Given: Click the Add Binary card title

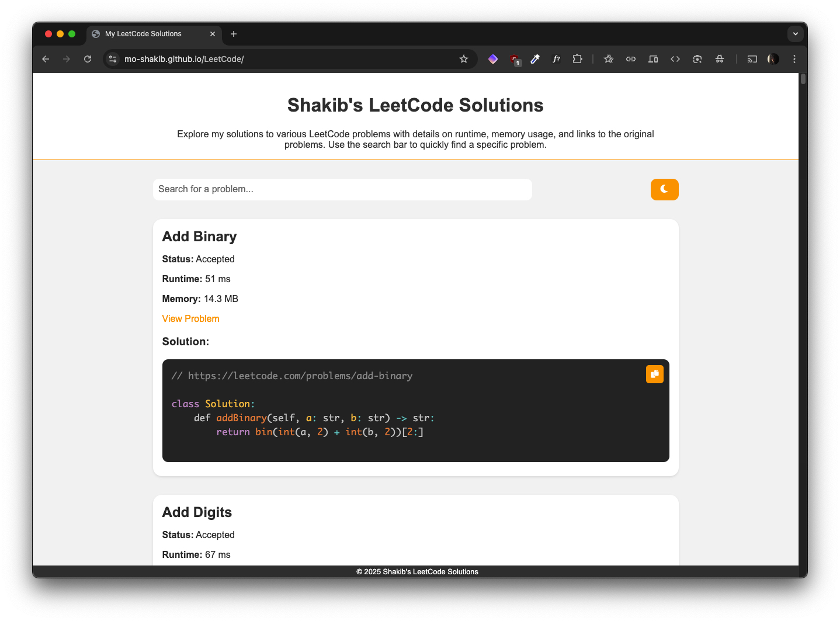Looking at the screenshot, I should pos(199,237).
